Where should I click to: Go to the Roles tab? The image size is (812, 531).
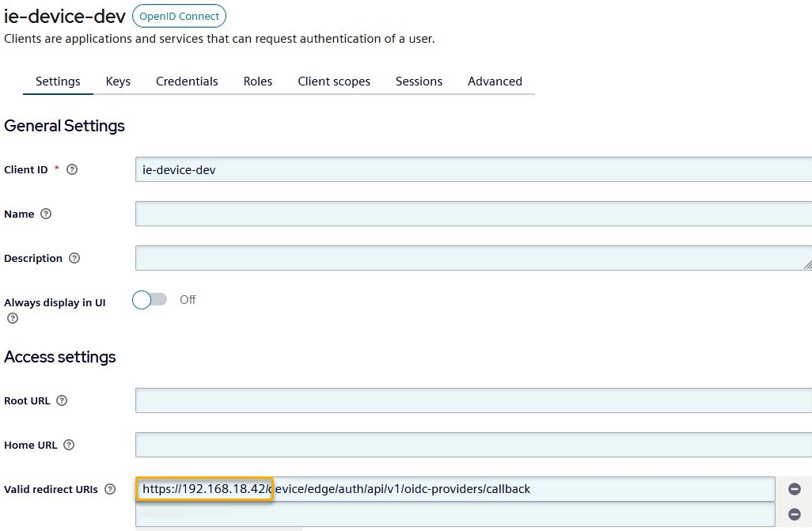pyautogui.click(x=258, y=82)
